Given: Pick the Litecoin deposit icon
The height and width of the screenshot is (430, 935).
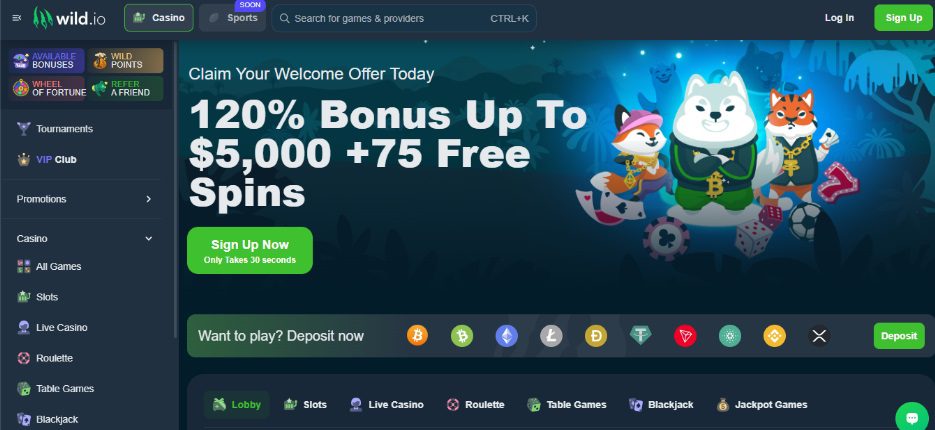Looking at the screenshot, I should pos(551,336).
